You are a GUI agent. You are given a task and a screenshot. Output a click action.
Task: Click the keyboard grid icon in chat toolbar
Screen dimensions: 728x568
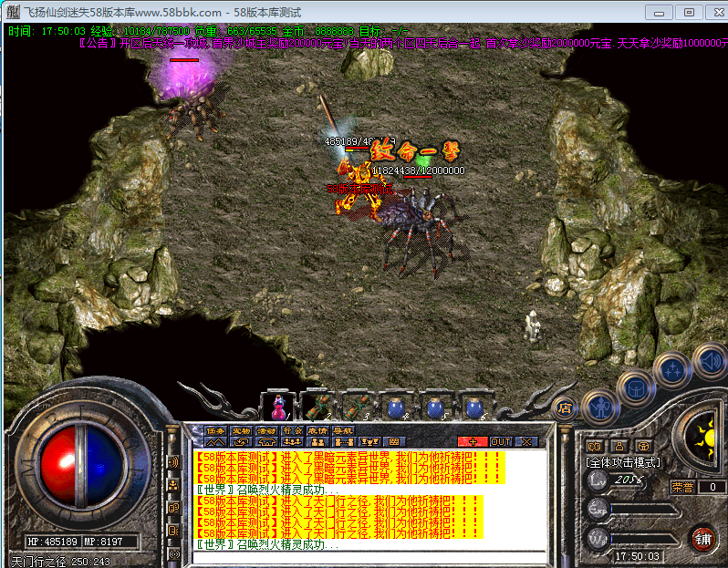(394, 442)
